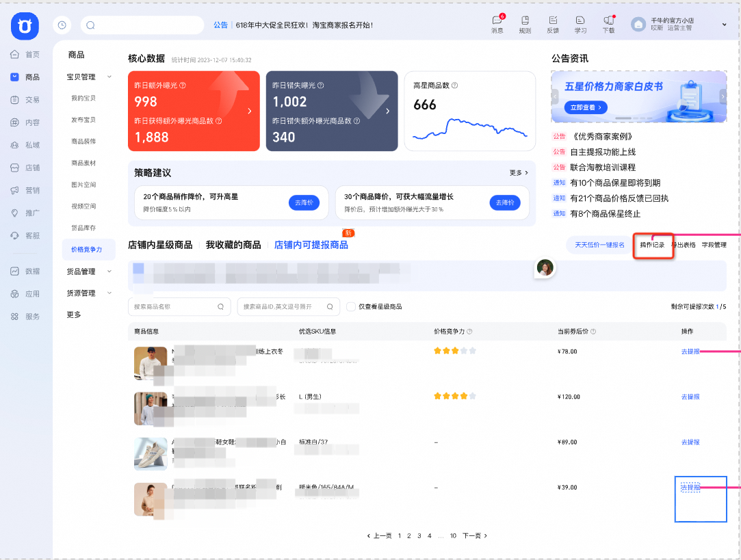Click the customer service avatar bubble

tap(545, 268)
